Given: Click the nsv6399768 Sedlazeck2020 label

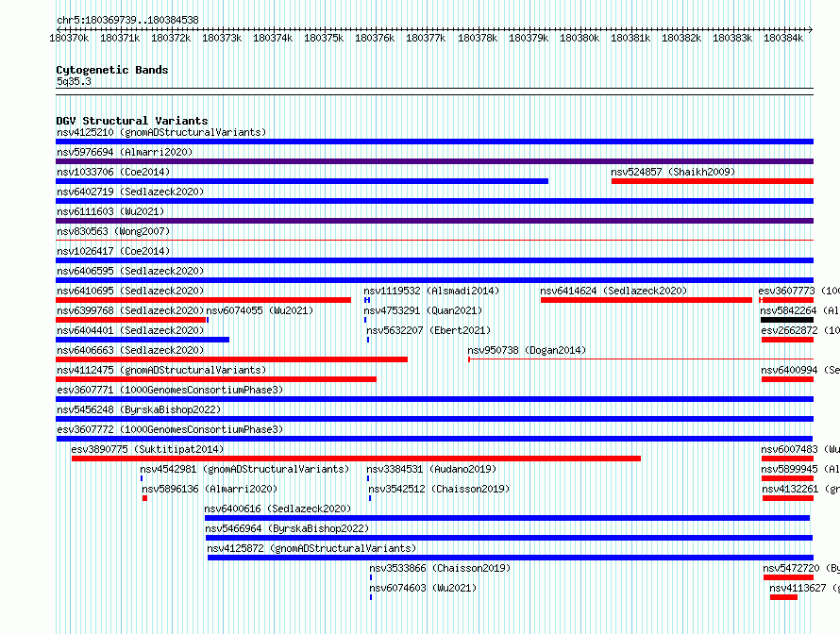Looking at the screenshot, I should 130,310.
